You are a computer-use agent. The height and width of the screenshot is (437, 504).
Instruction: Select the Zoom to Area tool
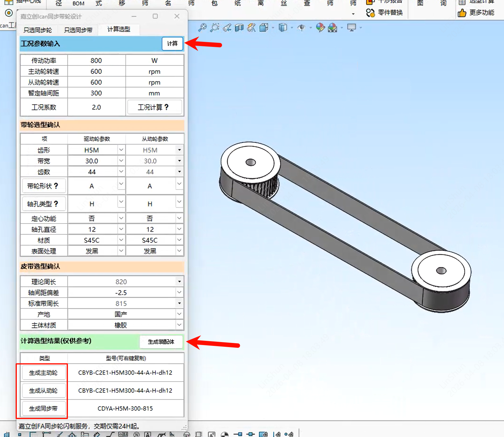point(215,28)
